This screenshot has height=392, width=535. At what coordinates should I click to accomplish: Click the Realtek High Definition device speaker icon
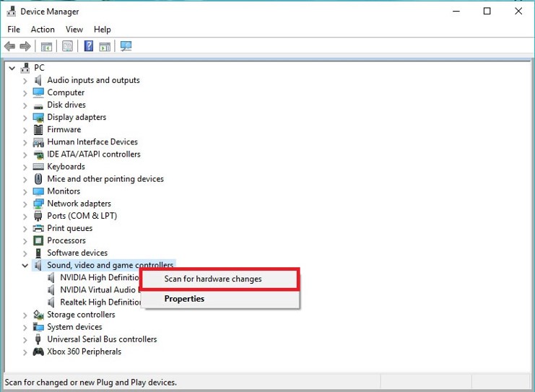[51, 302]
